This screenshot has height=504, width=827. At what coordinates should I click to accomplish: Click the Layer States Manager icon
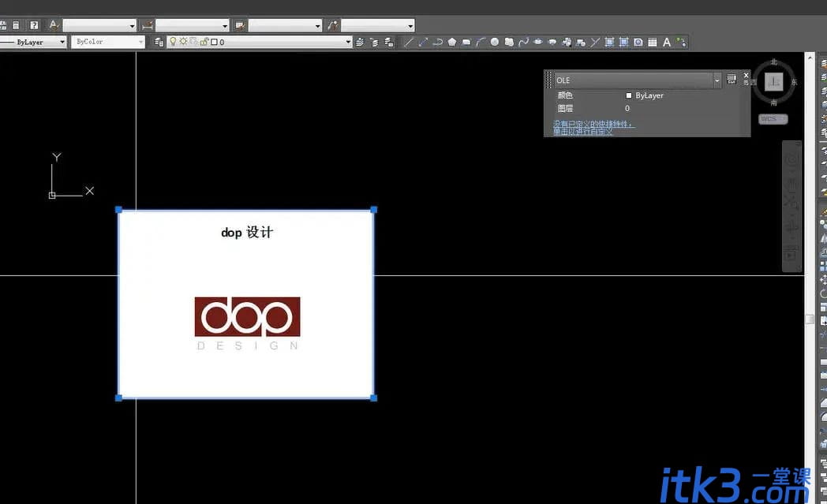pos(389,42)
